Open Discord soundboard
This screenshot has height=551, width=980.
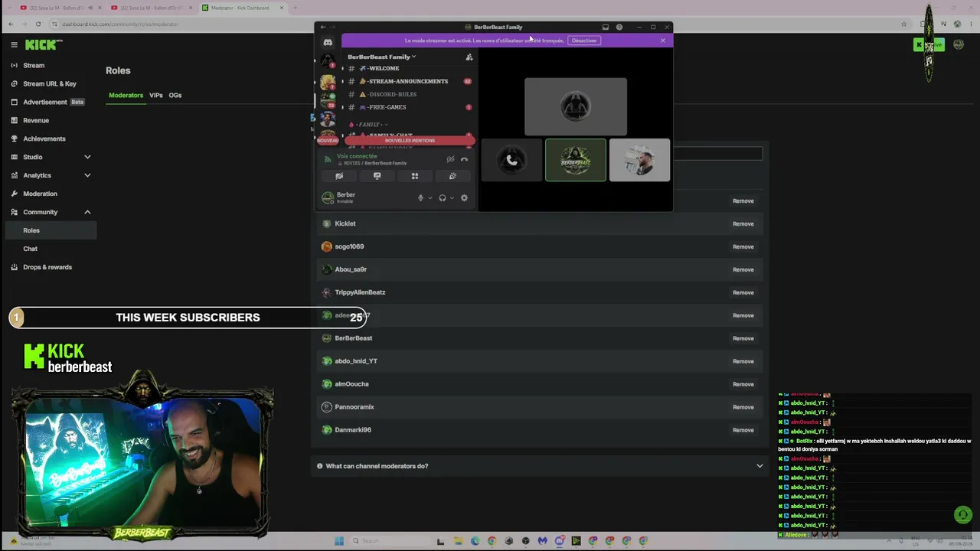pyautogui.click(x=452, y=176)
